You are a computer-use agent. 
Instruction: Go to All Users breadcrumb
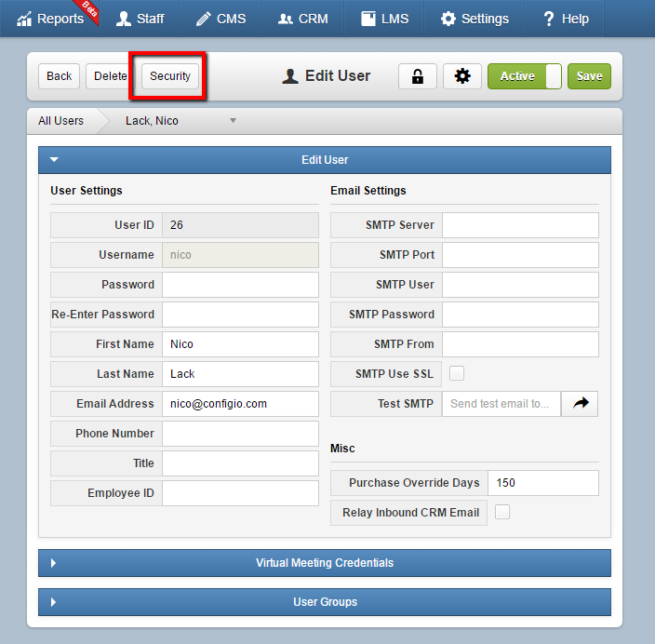tap(61, 121)
